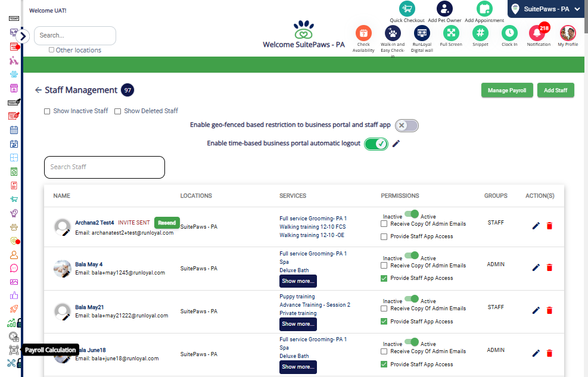Viewport: 588px width, 377px height.
Task: Open the RunLoyal Digital wall icon
Action: tap(422, 33)
